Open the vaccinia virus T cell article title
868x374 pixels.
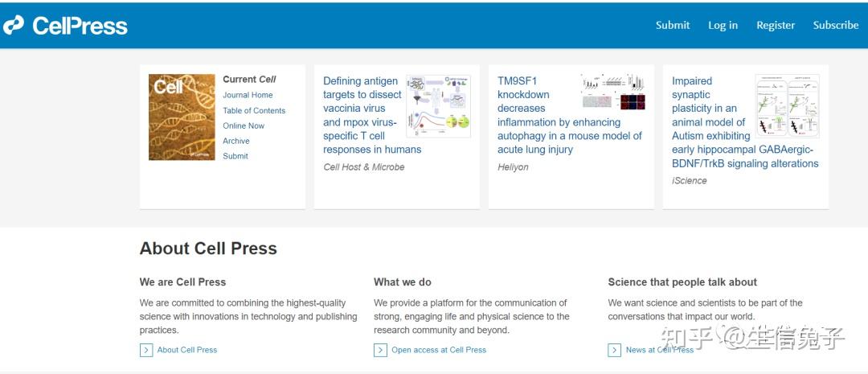[x=363, y=115]
